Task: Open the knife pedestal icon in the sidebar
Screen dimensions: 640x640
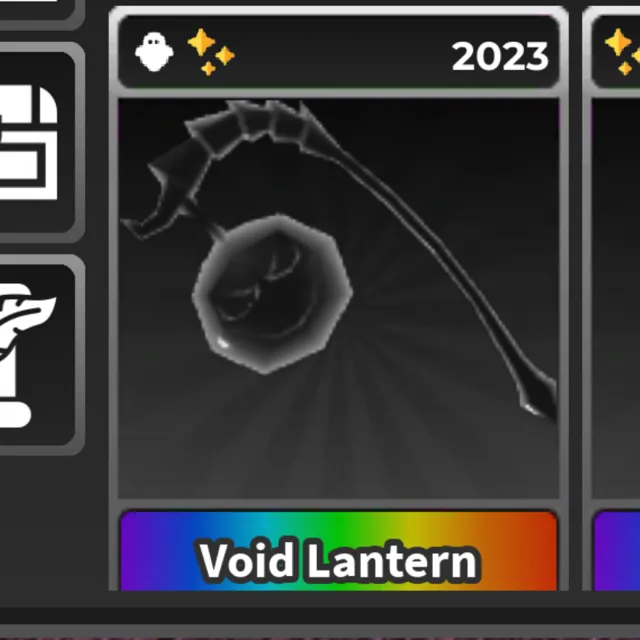Action: (38, 354)
